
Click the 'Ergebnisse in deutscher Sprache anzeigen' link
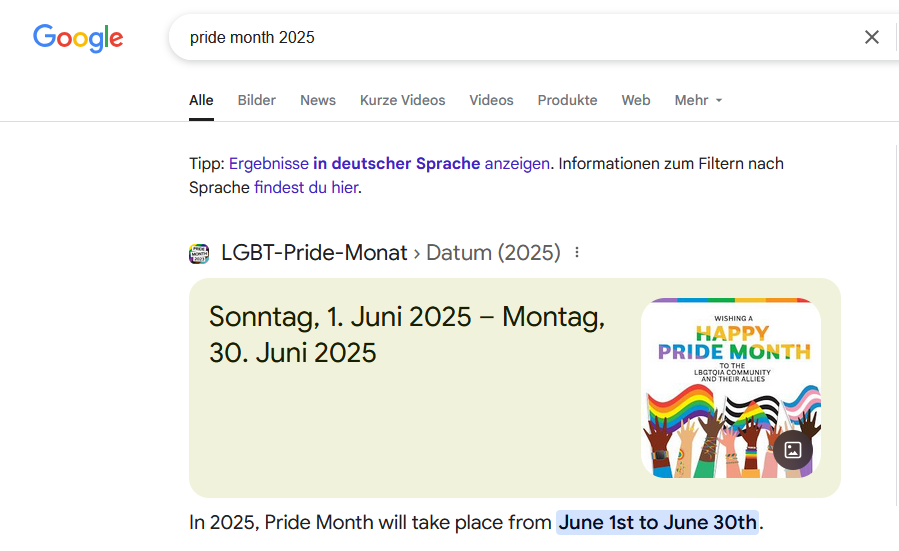[x=389, y=163]
